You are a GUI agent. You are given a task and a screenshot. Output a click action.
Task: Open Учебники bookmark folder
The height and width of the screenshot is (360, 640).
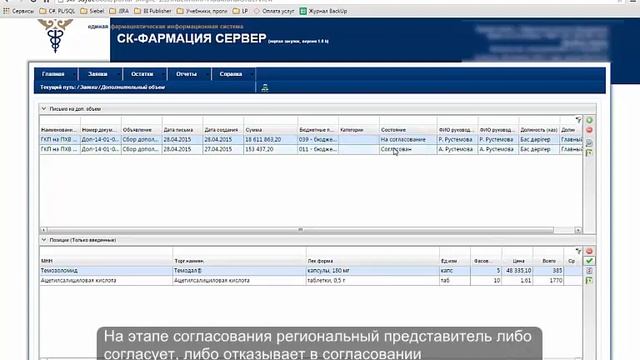point(202,11)
